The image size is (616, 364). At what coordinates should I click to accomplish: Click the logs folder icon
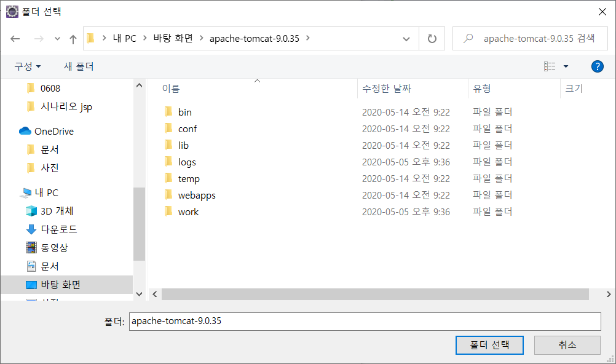[168, 162]
